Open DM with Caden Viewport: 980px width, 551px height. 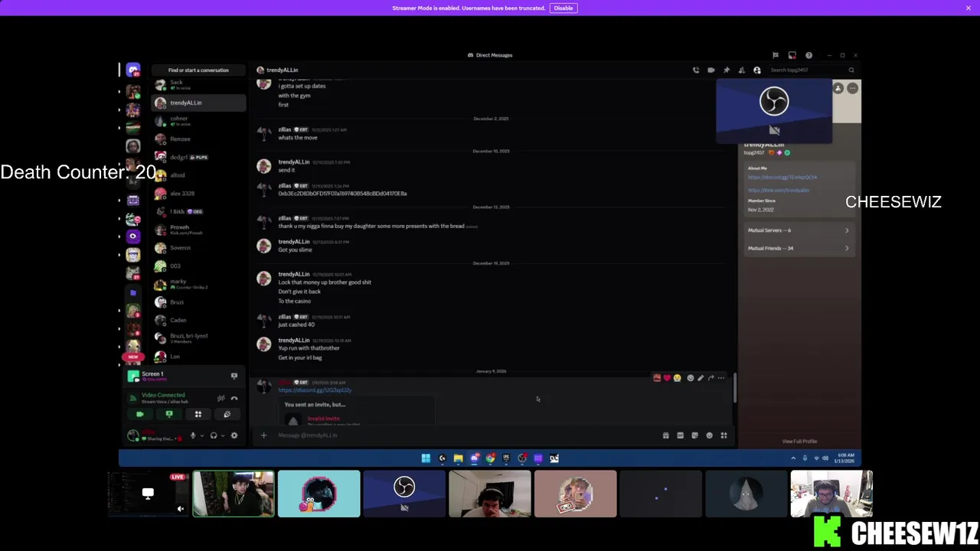point(198,320)
